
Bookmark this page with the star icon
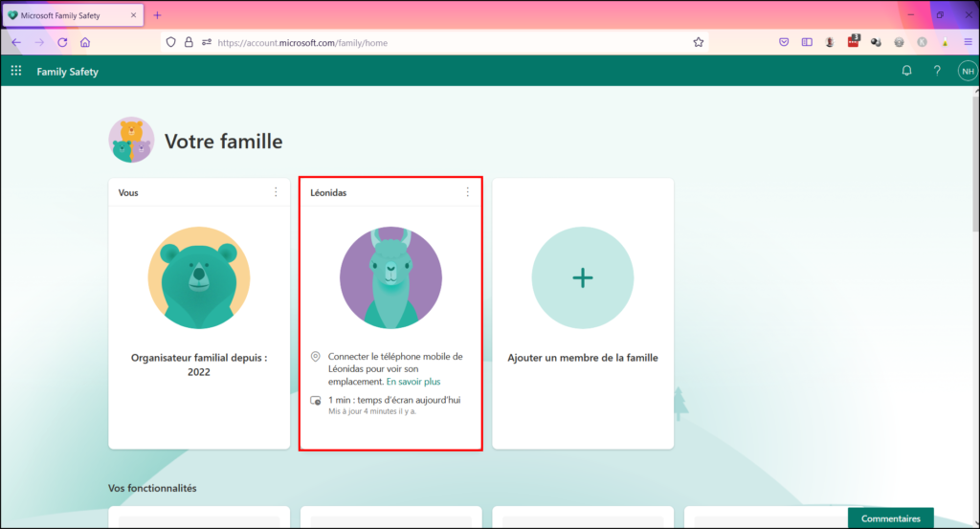[x=698, y=42]
